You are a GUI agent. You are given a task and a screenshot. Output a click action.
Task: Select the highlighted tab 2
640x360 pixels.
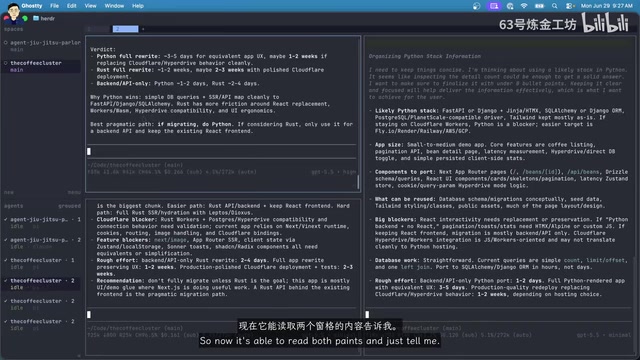click(x=125, y=29)
